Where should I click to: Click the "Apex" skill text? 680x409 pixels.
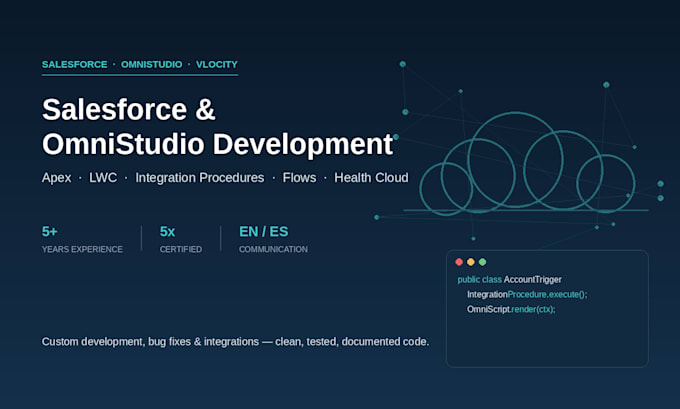(x=56, y=178)
